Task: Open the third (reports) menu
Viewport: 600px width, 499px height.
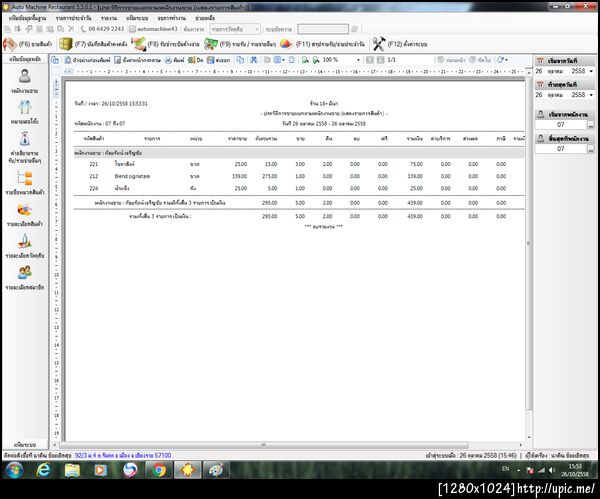Action: 109,18
